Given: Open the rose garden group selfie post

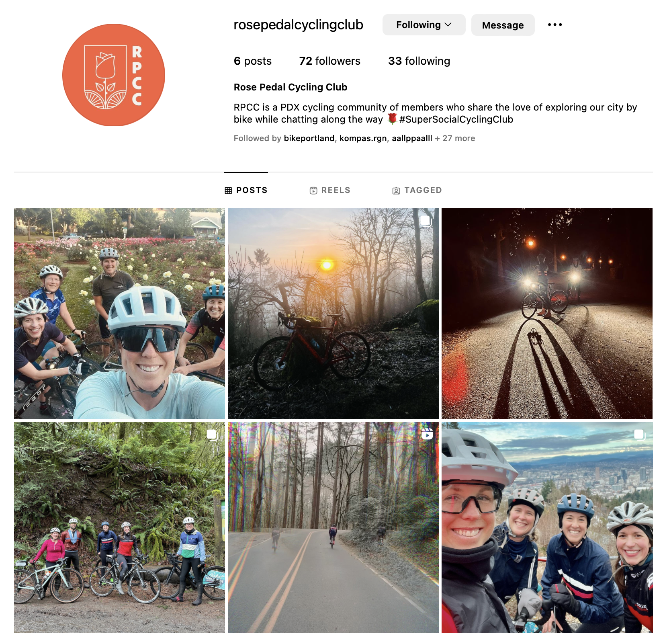Looking at the screenshot, I should pos(119,314).
